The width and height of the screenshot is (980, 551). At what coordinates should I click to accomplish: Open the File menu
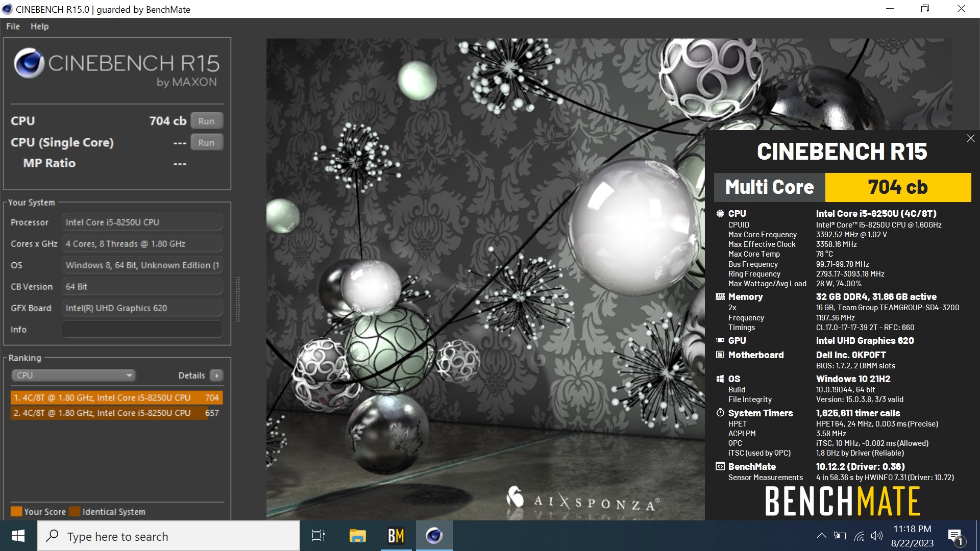point(13,27)
